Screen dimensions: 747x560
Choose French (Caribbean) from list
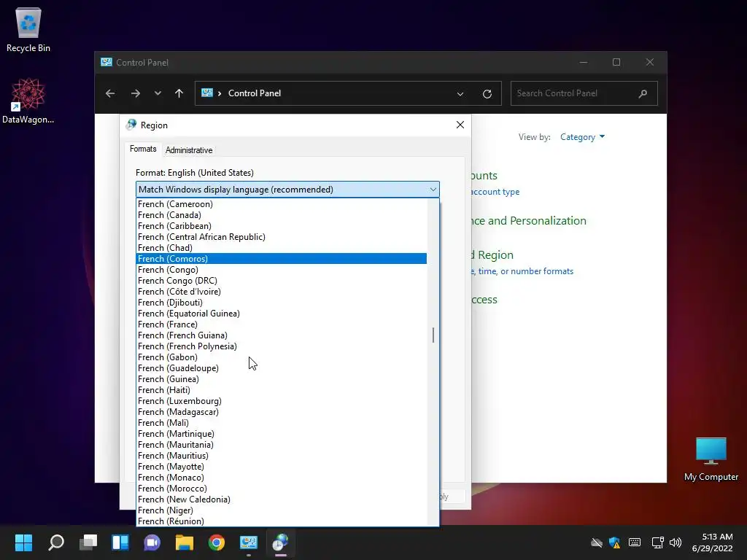pyautogui.click(x=281, y=226)
